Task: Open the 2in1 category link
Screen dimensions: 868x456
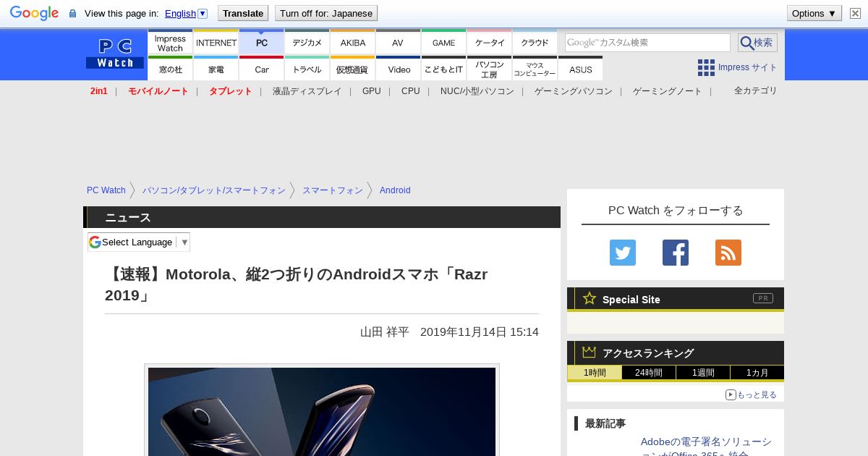Action: pos(99,91)
